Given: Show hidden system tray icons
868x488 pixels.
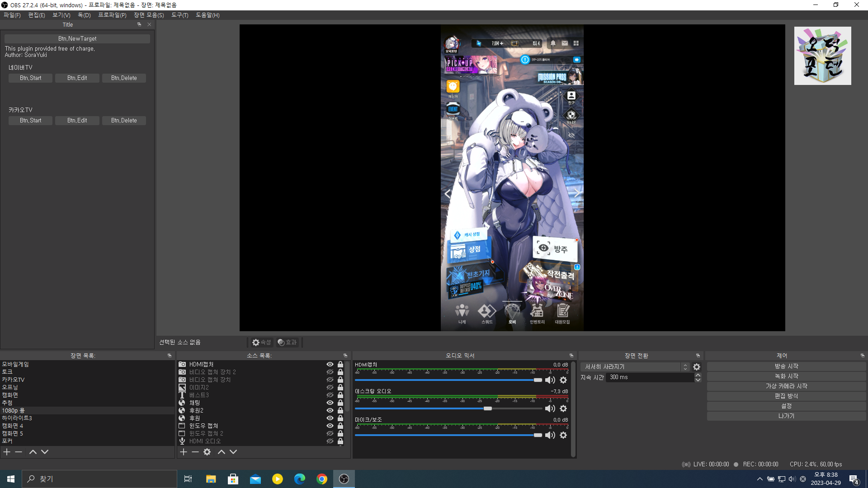Looking at the screenshot, I should [x=759, y=479].
